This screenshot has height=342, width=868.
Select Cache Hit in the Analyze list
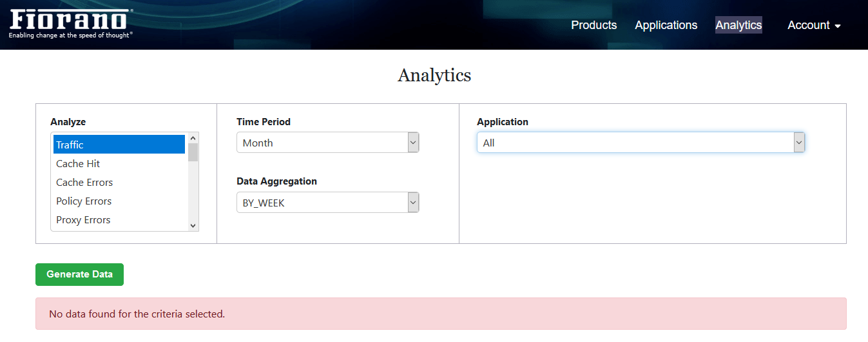[x=119, y=163]
